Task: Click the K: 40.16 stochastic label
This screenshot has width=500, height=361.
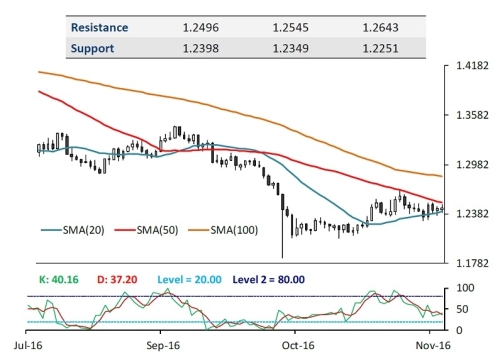Action: (59, 279)
